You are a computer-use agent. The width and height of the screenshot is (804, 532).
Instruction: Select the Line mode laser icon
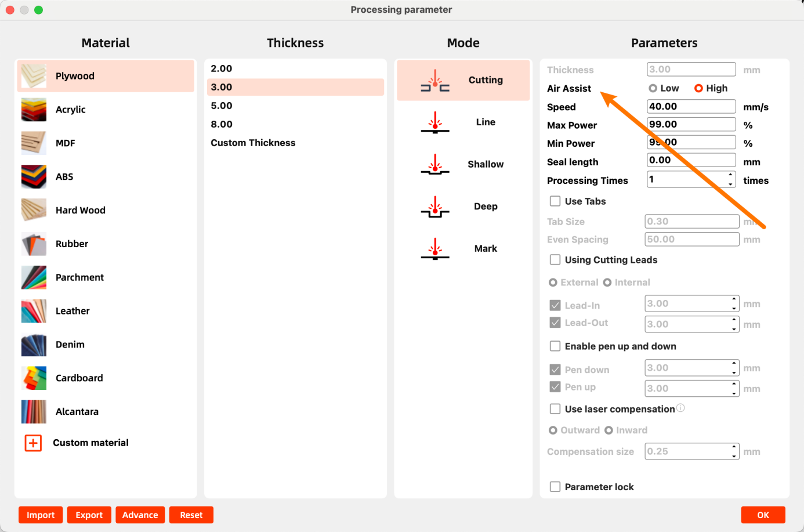point(434,122)
